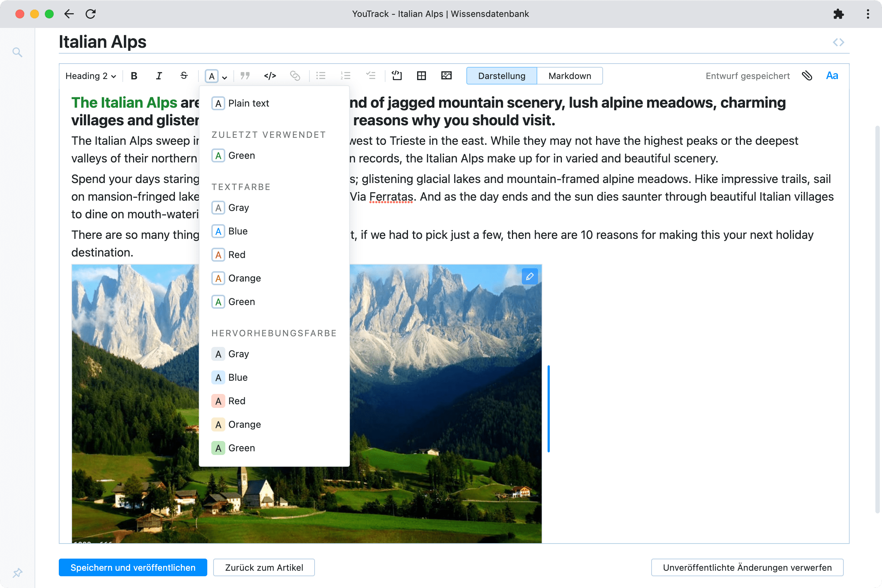Apply italic formatting

[159, 75]
